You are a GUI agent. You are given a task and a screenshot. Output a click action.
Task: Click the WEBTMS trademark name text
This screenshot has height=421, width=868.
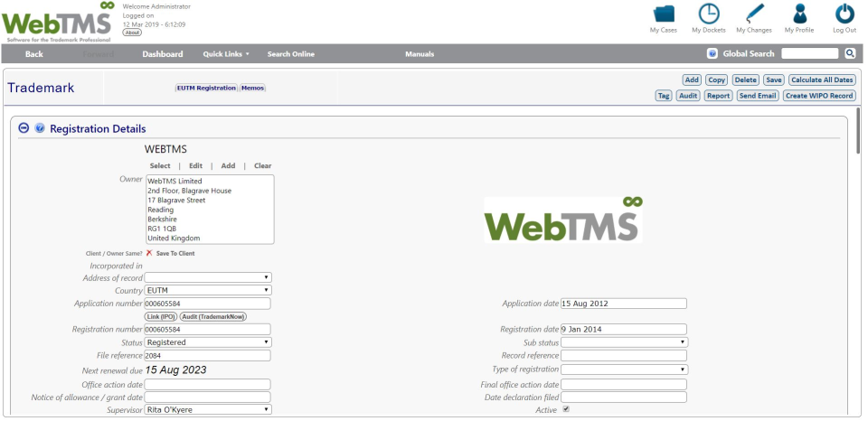(165, 149)
